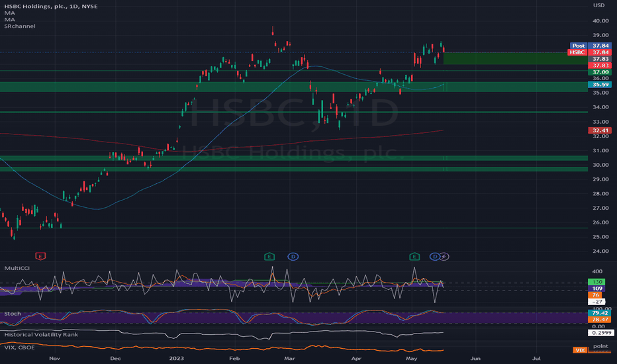This screenshot has height=364, width=617.
Task: Click the red 37.83 price label
Action: [600, 66]
